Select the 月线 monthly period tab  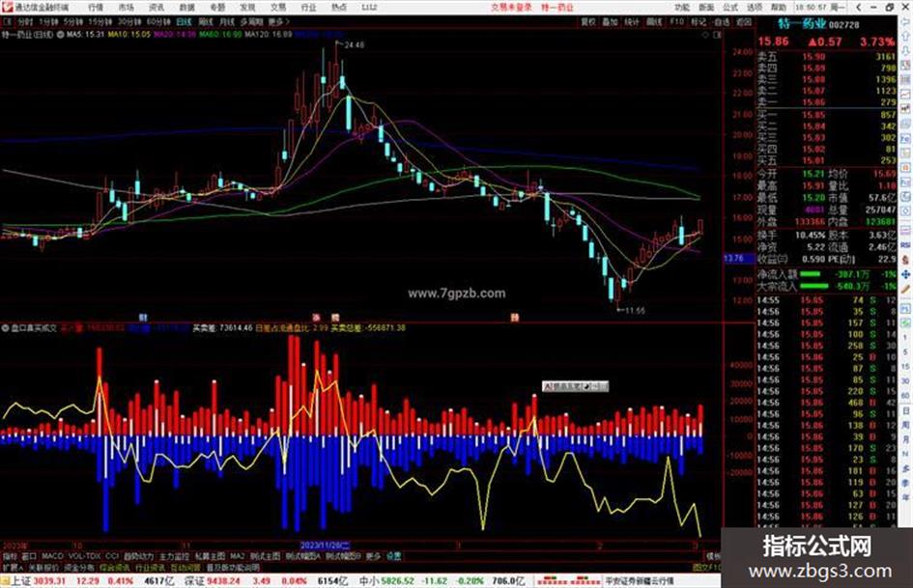(226, 21)
